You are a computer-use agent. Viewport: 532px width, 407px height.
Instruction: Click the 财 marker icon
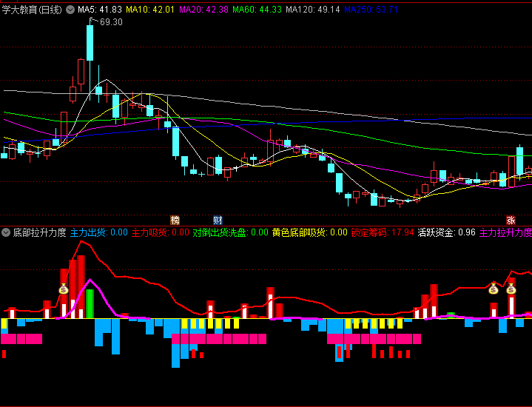coord(218,220)
